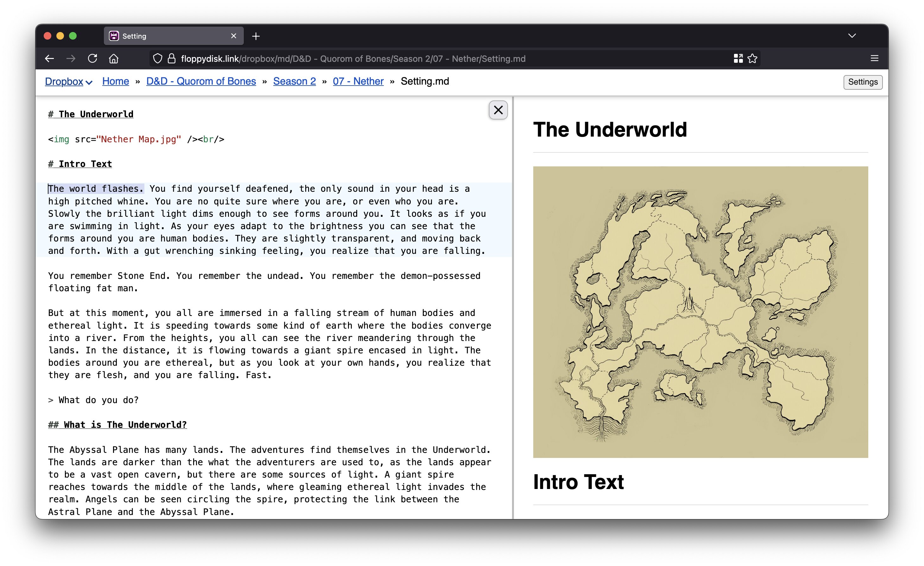Navigate back with the back arrow
This screenshot has height=566, width=924.
point(49,59)
